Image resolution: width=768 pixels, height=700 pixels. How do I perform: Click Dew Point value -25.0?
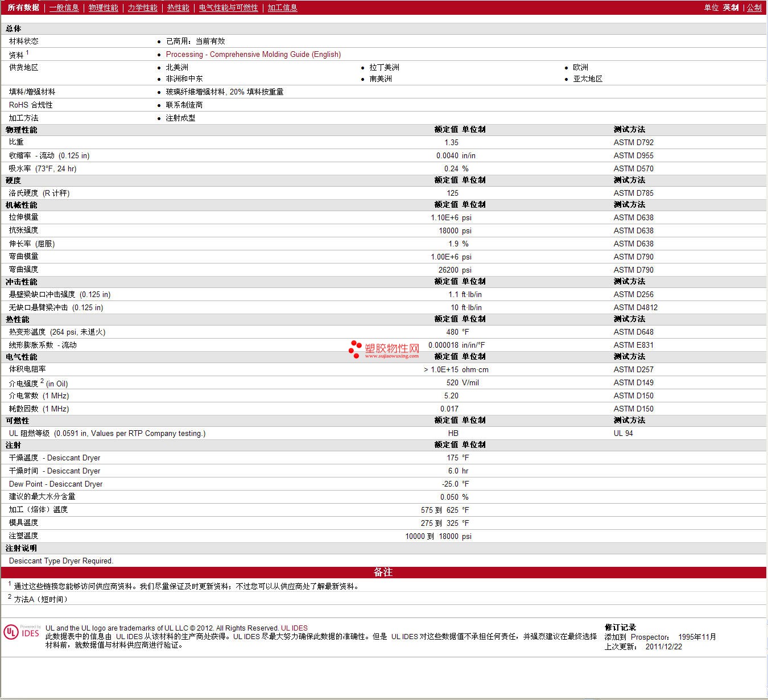click(x=450, y=484)
